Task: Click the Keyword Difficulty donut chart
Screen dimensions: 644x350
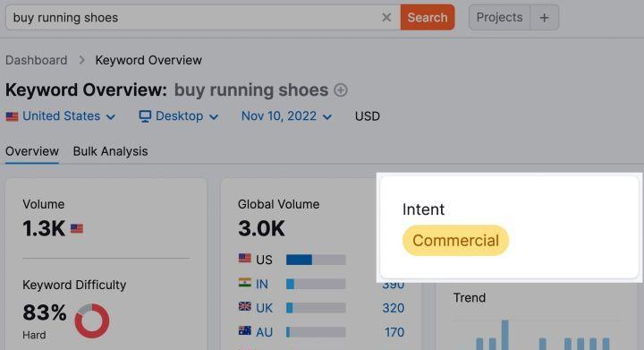Action: click(92, 320)
